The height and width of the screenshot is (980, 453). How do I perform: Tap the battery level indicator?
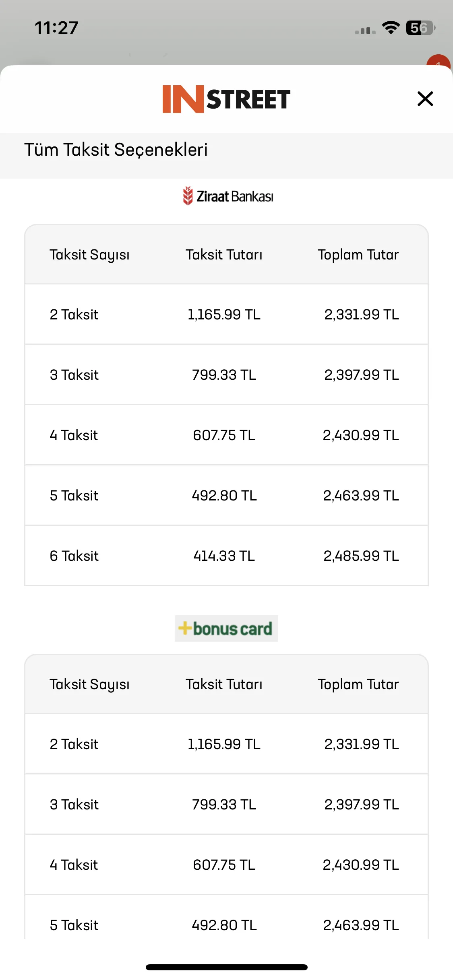pyautogui.click(x=421, y=28)
